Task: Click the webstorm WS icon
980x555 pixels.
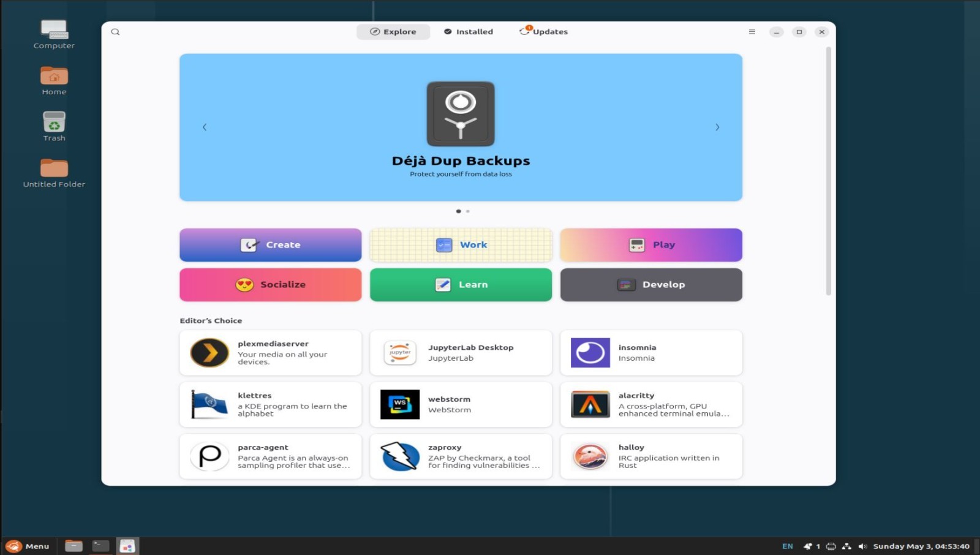Action: [400, 405]
